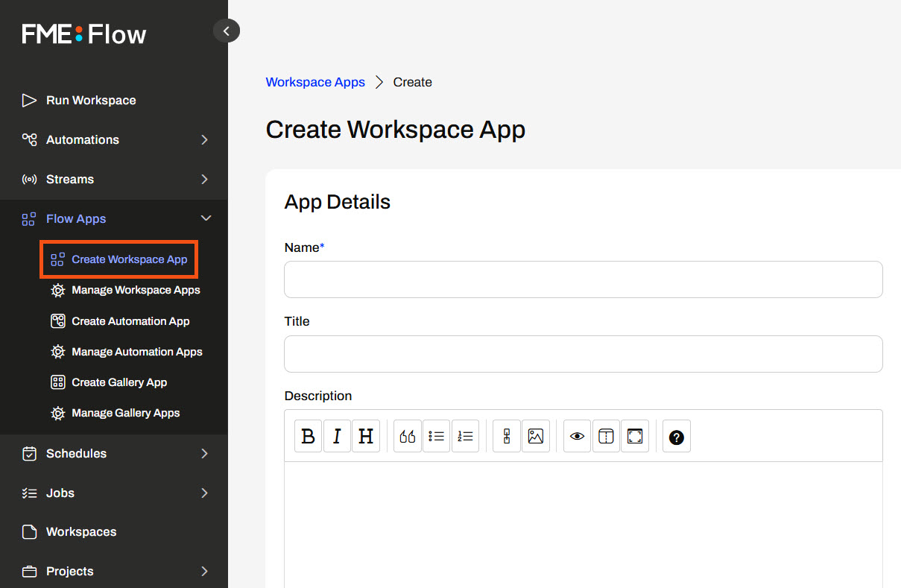Screen dimensions: 901x588
Task: Click the Italic formatting icon
Action: click(x=337, y=437)
